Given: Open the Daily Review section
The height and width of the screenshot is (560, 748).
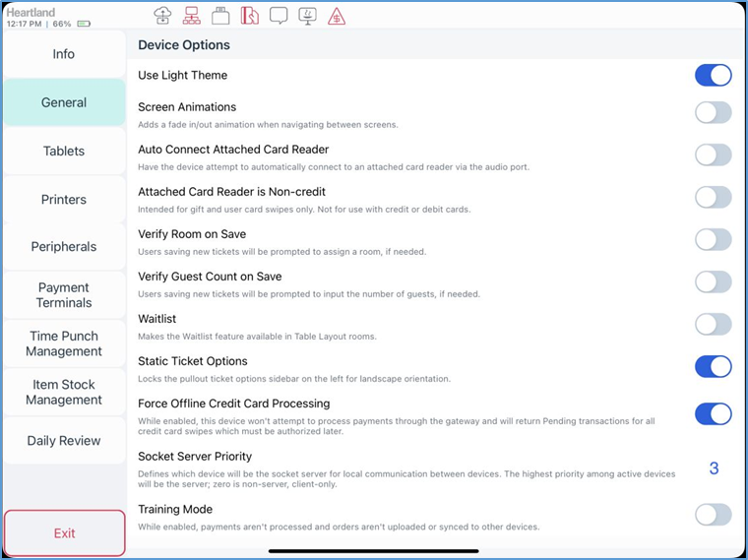Looking at the screenshot, I should coord(64,441).
